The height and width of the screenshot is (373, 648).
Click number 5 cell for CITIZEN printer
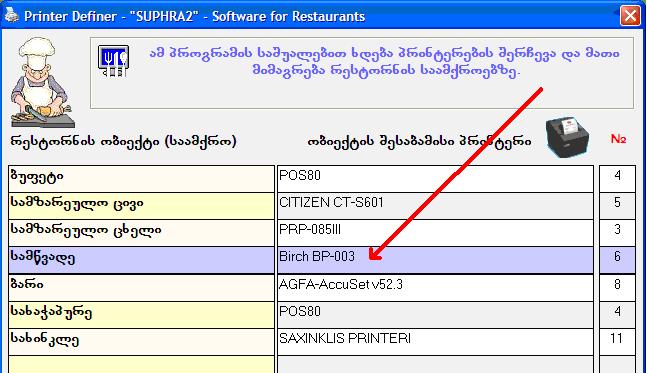click(617, 206)
